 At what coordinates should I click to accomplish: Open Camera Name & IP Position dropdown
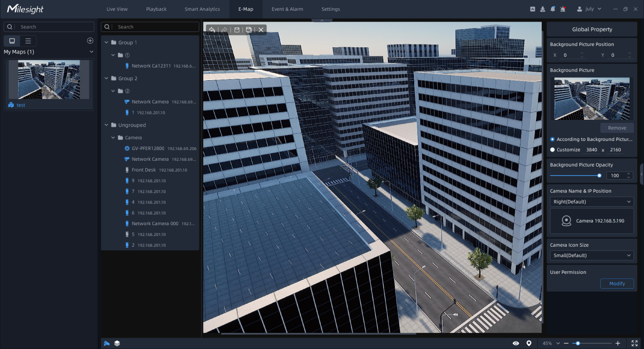coord(592,202)
